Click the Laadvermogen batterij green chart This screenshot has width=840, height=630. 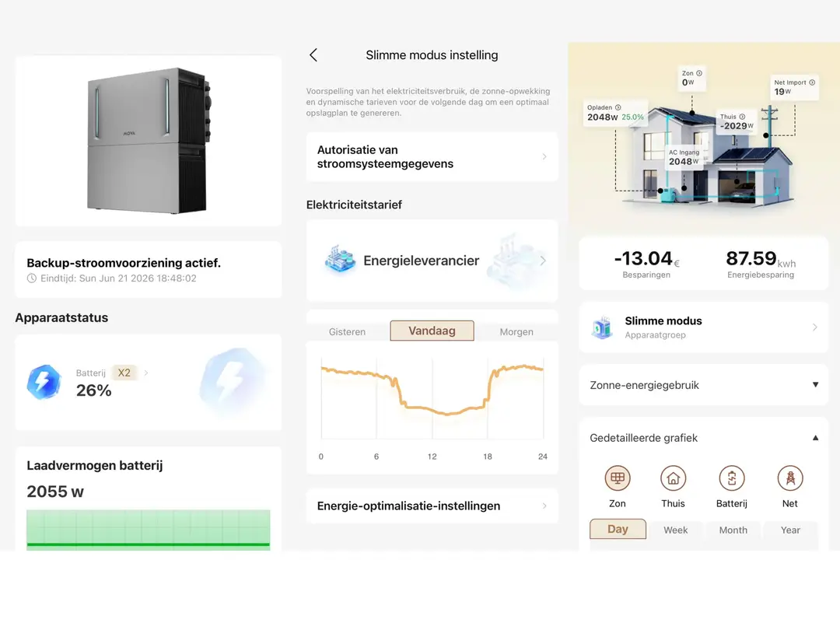pos(149,530)
